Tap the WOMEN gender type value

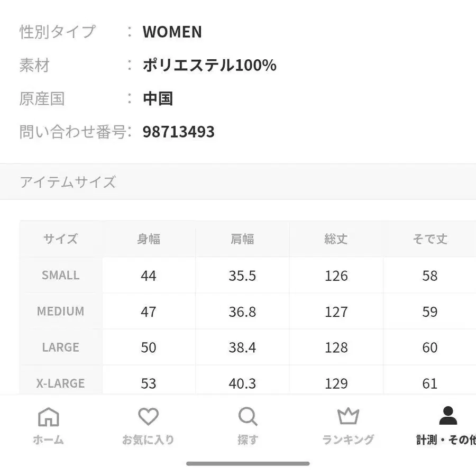pyautogui.click(x=171, y=32)
